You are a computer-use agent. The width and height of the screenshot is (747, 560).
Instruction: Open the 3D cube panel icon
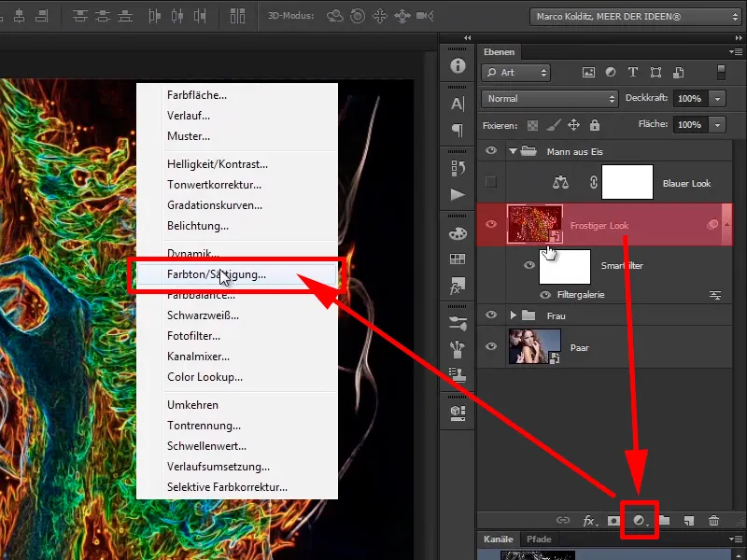pos(458,413)
